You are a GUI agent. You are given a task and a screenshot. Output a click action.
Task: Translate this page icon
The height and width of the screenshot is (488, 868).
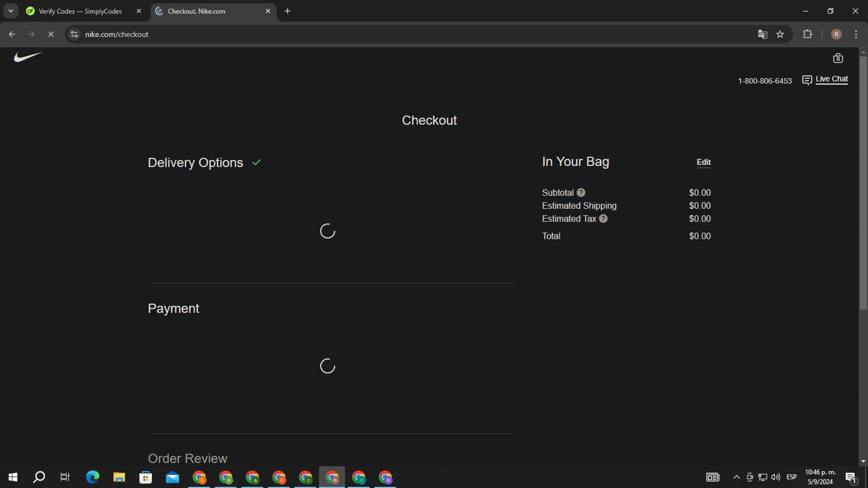coord(763,34)
